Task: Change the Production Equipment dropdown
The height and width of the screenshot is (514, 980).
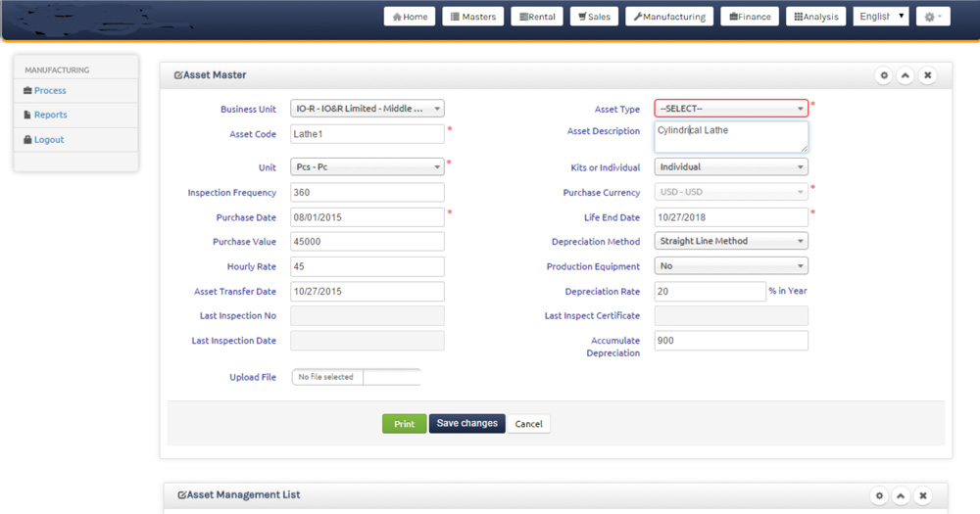Action: coord(731,266)
